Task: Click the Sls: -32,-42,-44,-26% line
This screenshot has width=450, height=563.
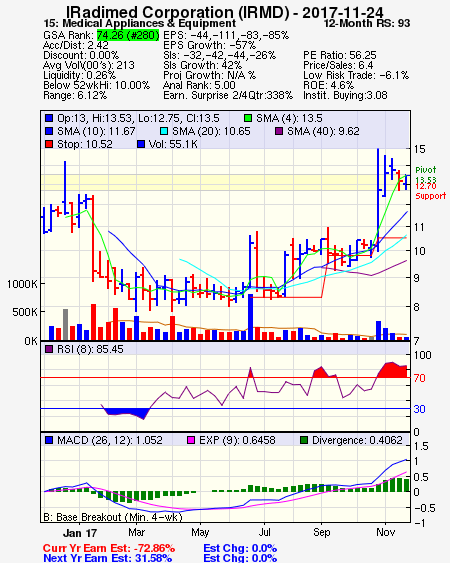Action: (219, 55)
